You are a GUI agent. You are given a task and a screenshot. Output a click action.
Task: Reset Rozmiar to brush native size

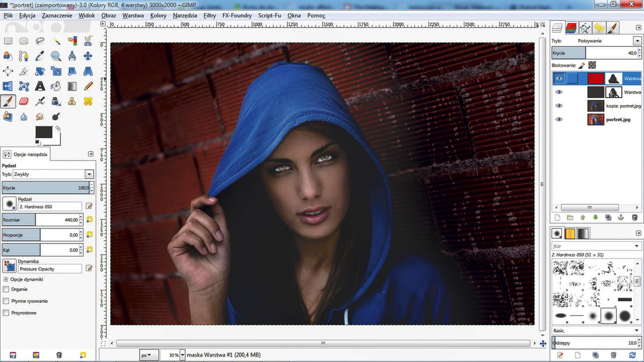tap(89, 220)
